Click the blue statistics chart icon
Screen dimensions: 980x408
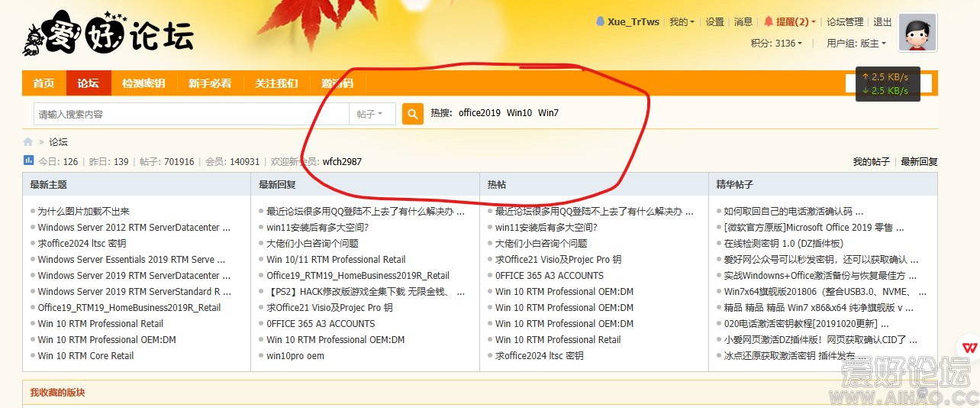tap(28, 160)
